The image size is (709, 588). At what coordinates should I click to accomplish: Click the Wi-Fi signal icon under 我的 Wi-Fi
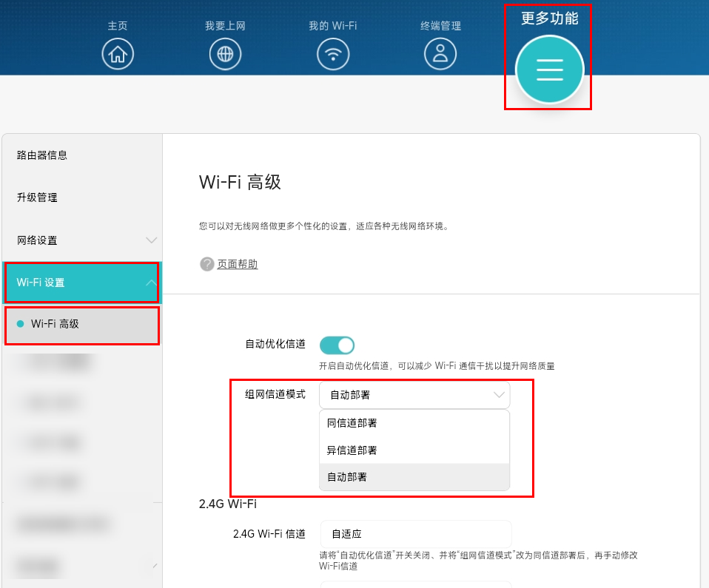tap(333, 54)
